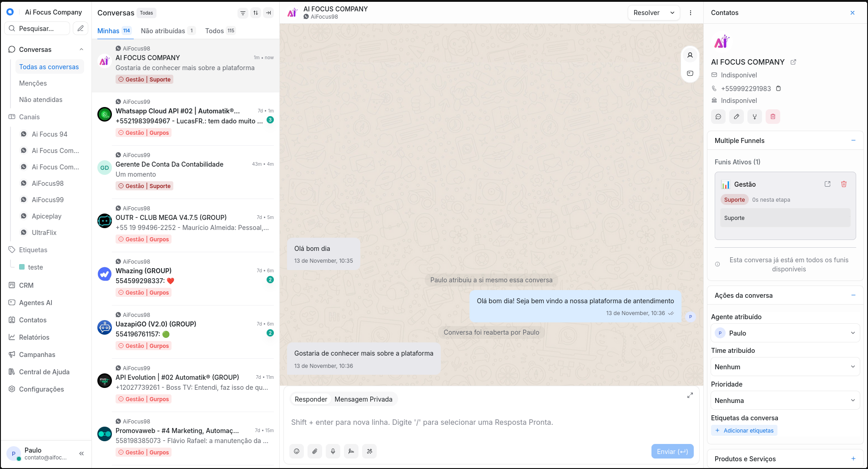Edit the contact with the pencil icon
The height and width of the screenshot is (469, 868).
tap(737, 117)
